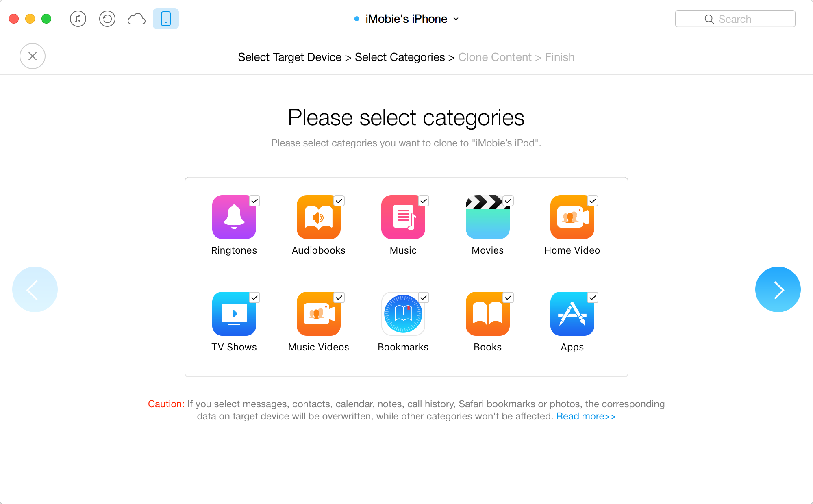Click the back navigation arrow
This screenshot has height=504, width=813.
[x=35, y=289]
